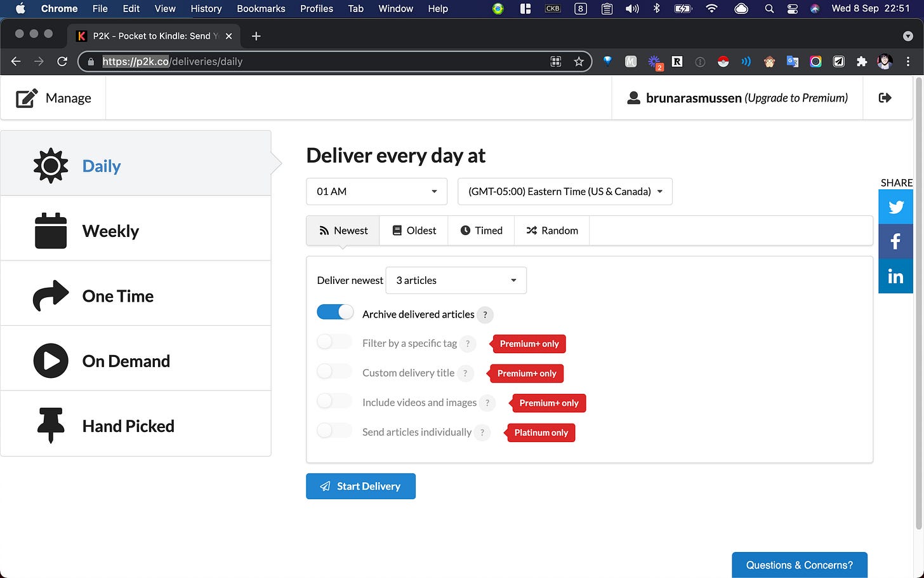Toggle Custom delivery title switch
Image resolution: width=924 pixels, height=578 pixels.
(334, 371)
